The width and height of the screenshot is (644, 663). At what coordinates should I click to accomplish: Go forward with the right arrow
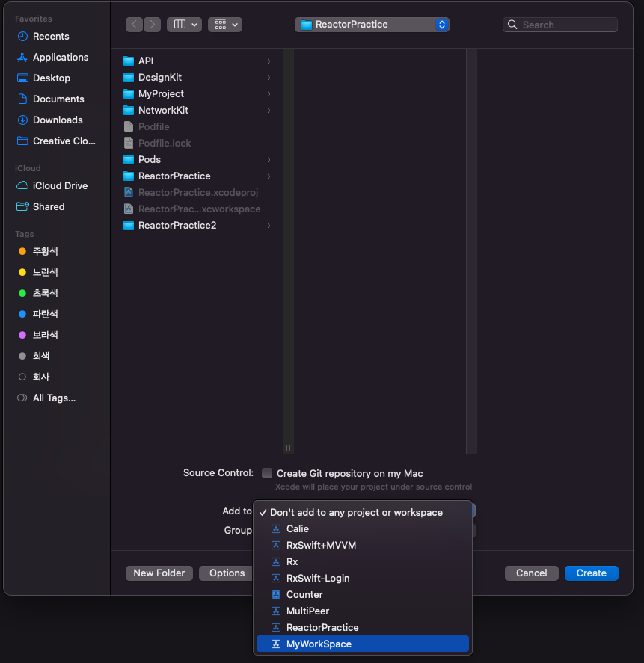pyautogui.click(x=153, y=25)
